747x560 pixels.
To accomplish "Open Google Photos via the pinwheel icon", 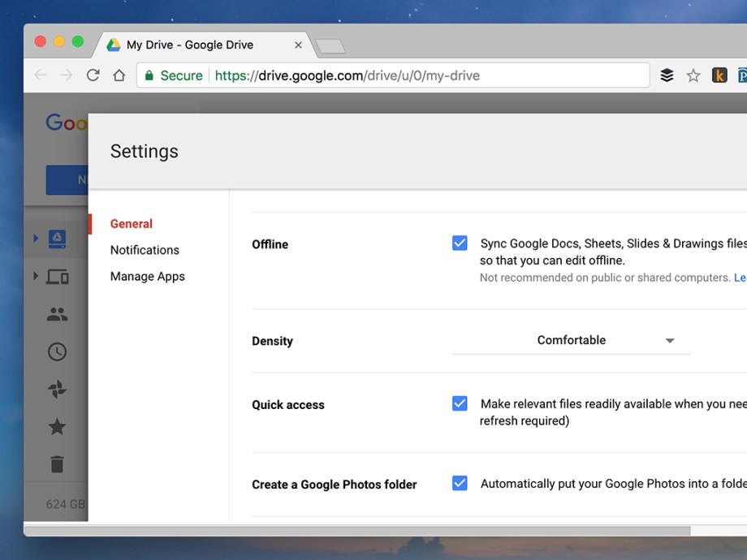I will [x=56, y=389].
